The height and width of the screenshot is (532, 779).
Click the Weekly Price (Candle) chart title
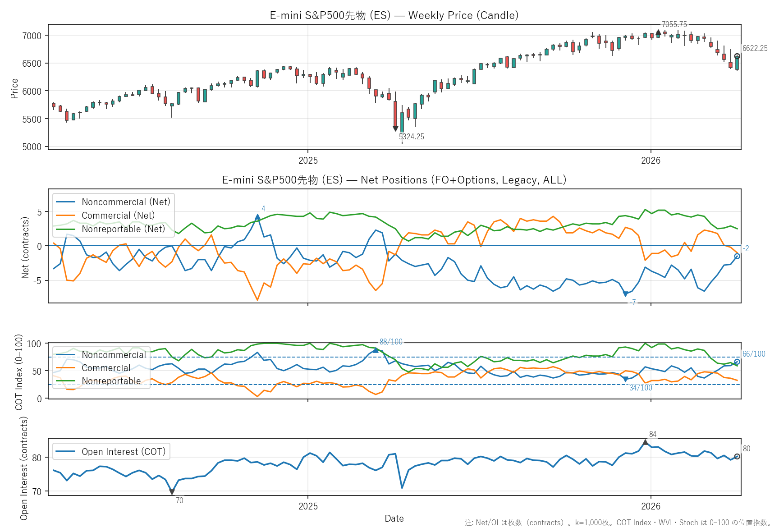[394, 15]
